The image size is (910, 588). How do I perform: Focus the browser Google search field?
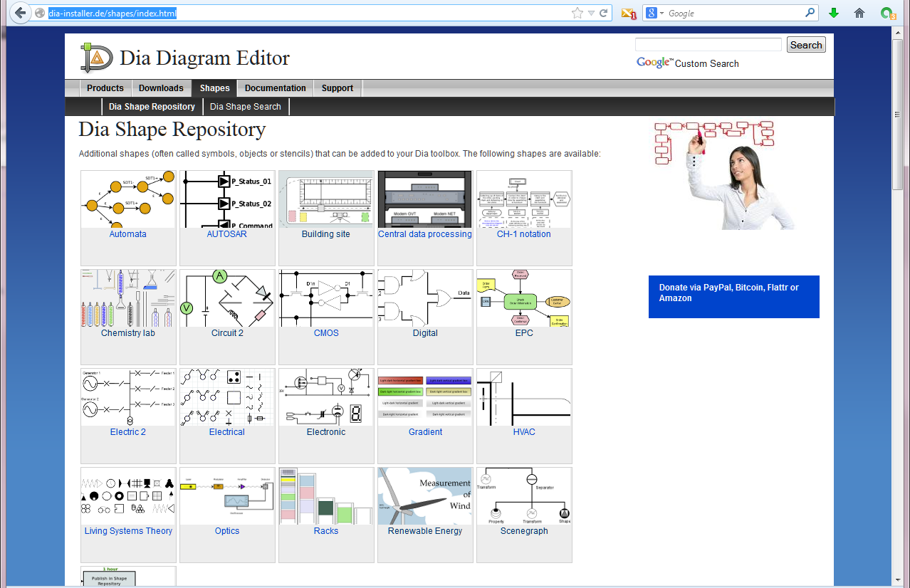[x=735, y=13]
